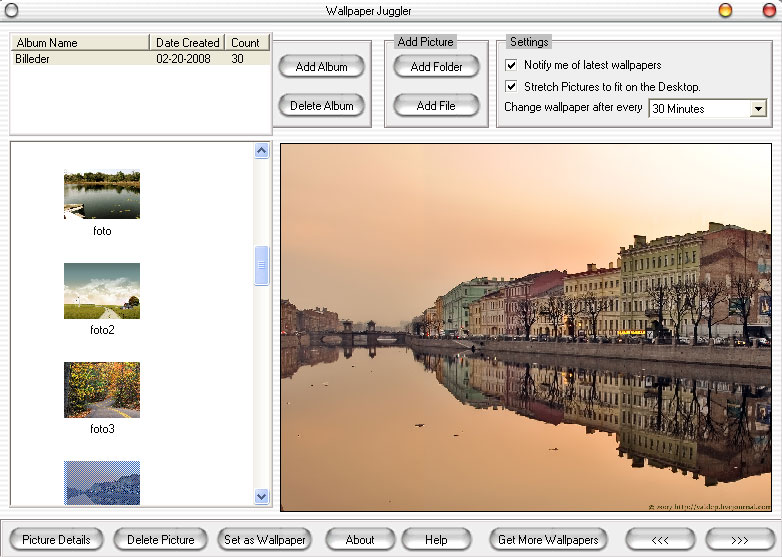Sort albums by Album Name column header
782x557 pixels.
point(80,43)
